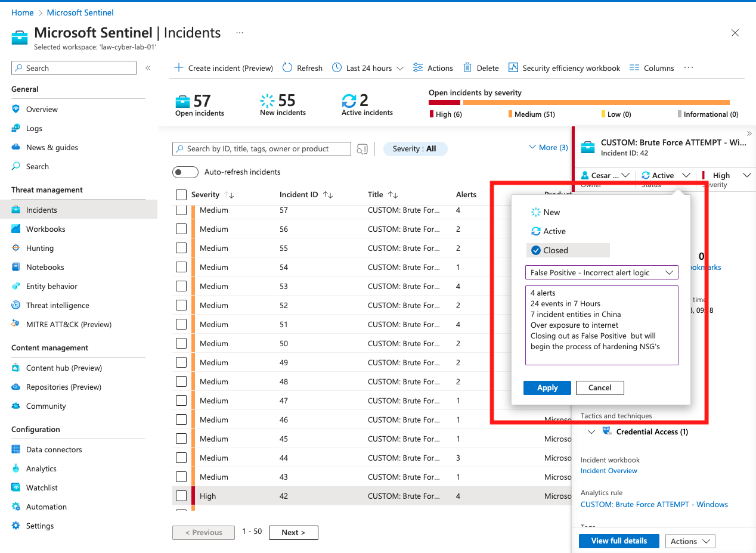Click the Apply button
Image resolution: width=756 pixels, height=553 pixels.
point(547,388)
